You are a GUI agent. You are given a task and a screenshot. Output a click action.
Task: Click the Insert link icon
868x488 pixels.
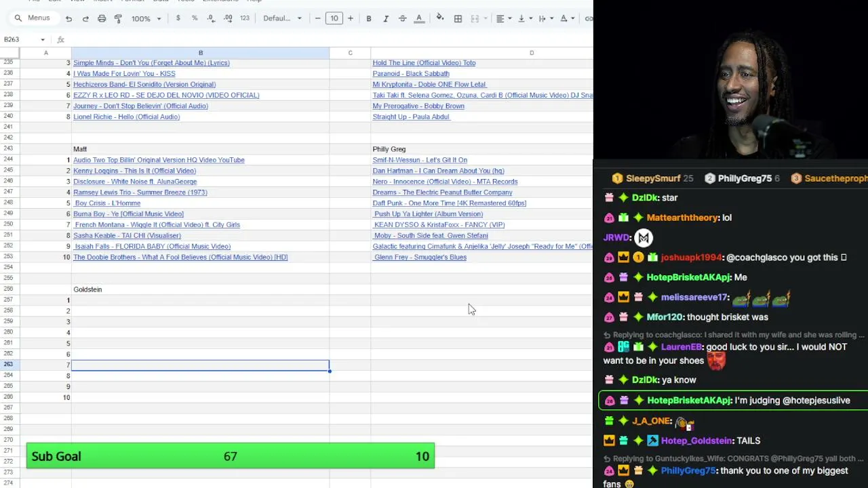click(588, 18)
